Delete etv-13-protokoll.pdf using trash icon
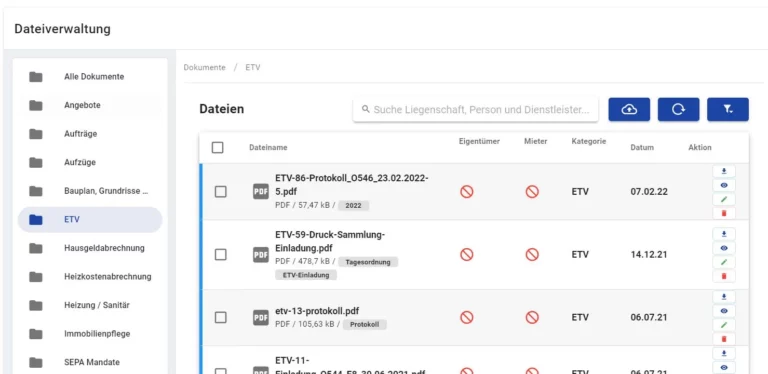768x374 pixels. (x=724, y=339)
